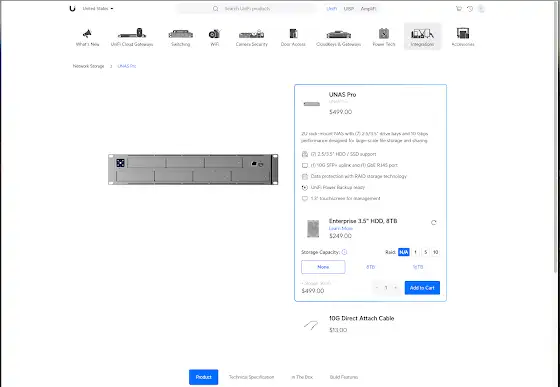Select 16TB storage capacity
The width and height of the screenshot is (560, 387).
coord(418,267)
